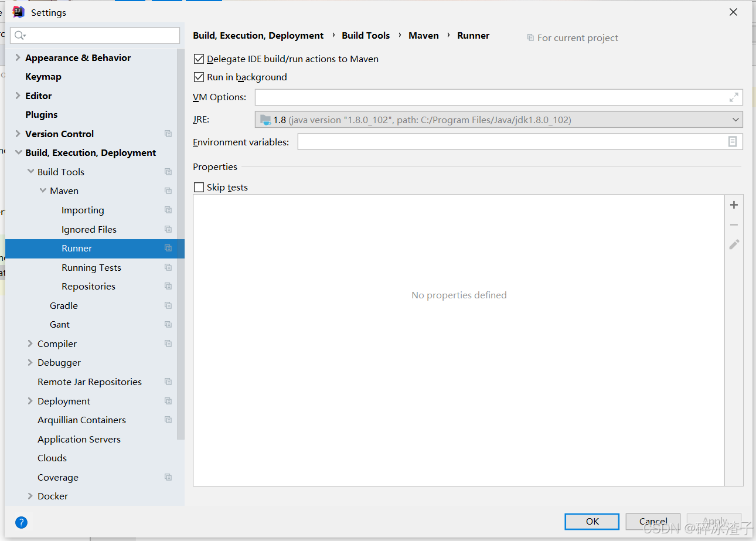Click the OK button
The height and width of the screenshot is (541, 756).
(592, 522)
